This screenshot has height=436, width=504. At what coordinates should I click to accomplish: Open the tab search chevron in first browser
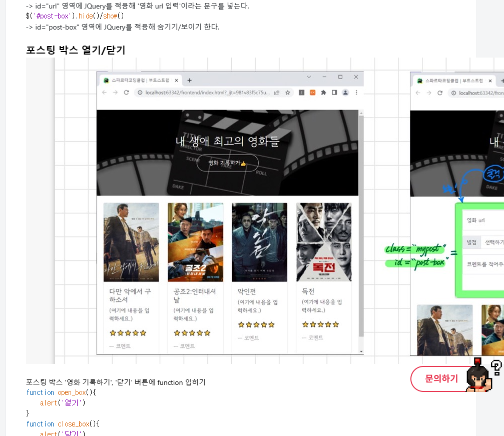coord(309,77)
